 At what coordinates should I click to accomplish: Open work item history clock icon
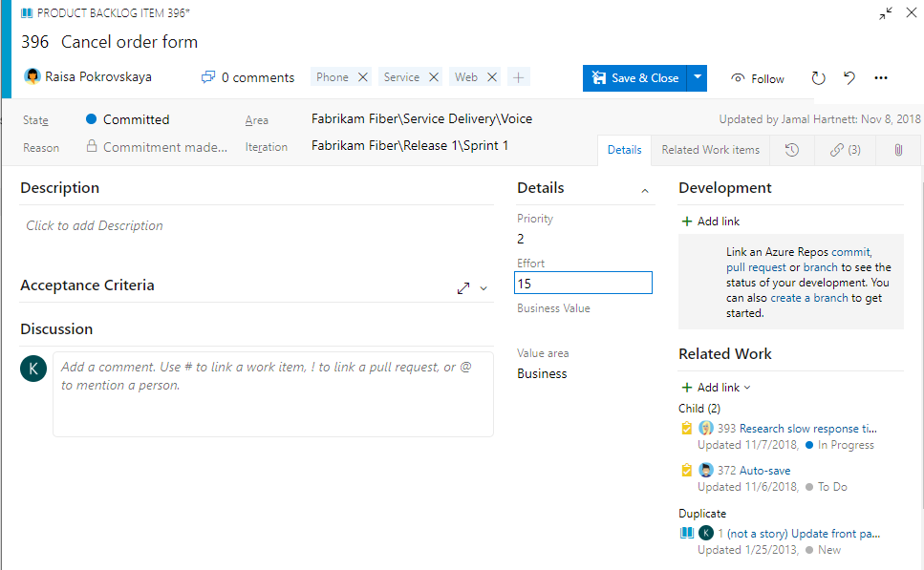point(793,150)
